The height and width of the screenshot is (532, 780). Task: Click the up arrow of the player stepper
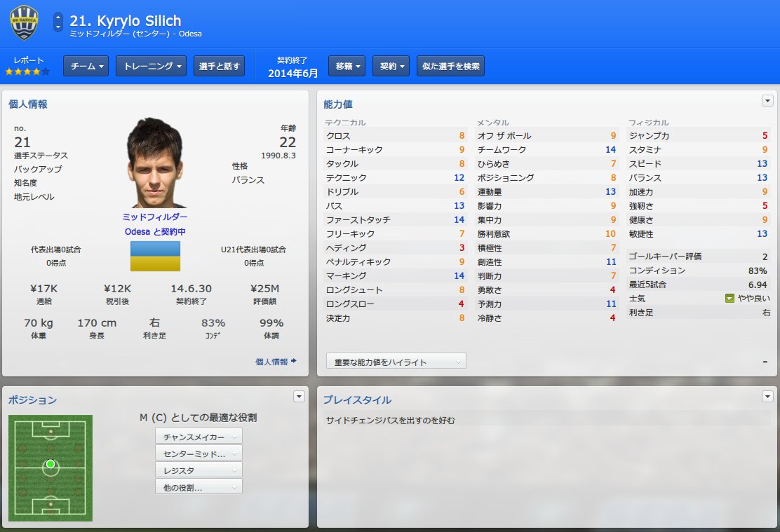coord(58,17)
